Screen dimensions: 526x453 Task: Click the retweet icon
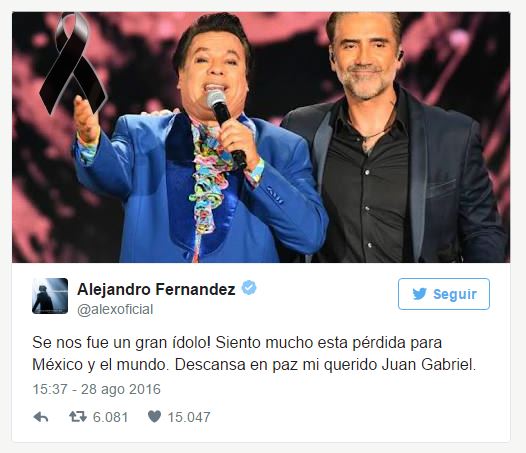pyautogui.click(x=78, y=417)
